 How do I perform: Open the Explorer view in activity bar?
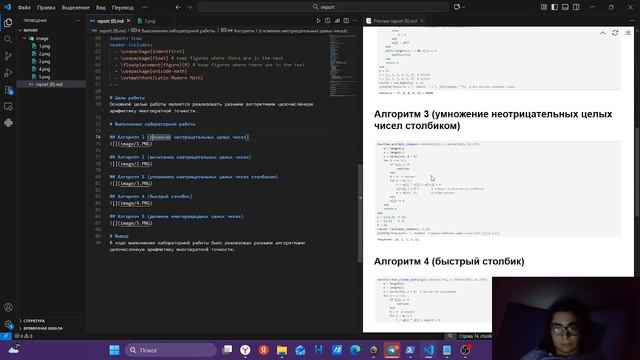coord(8,23)
